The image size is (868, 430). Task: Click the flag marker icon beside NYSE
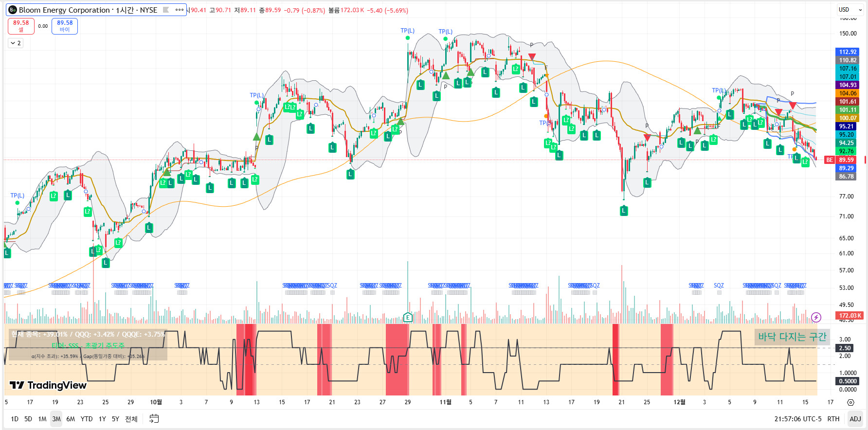[x=166, y=10]
